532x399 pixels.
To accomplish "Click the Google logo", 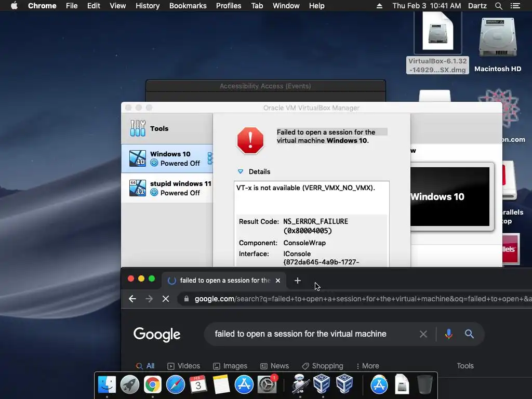I will (157, 335).
